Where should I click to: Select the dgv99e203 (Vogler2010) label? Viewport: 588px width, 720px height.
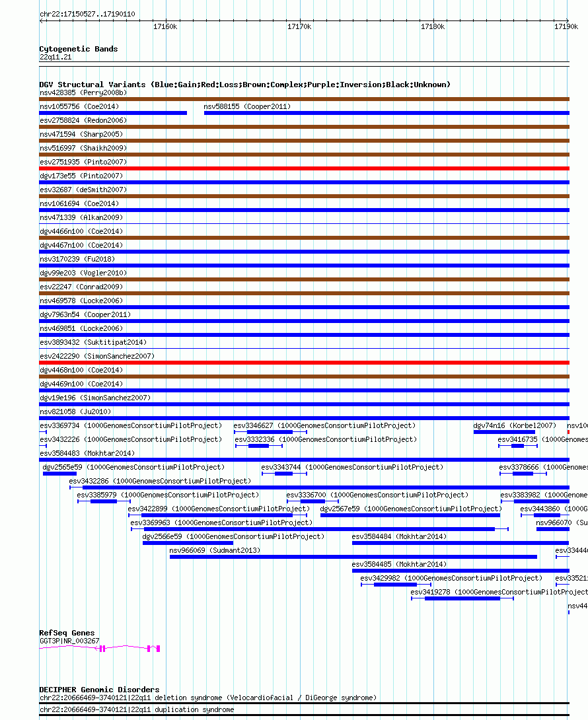click(83, 273)
